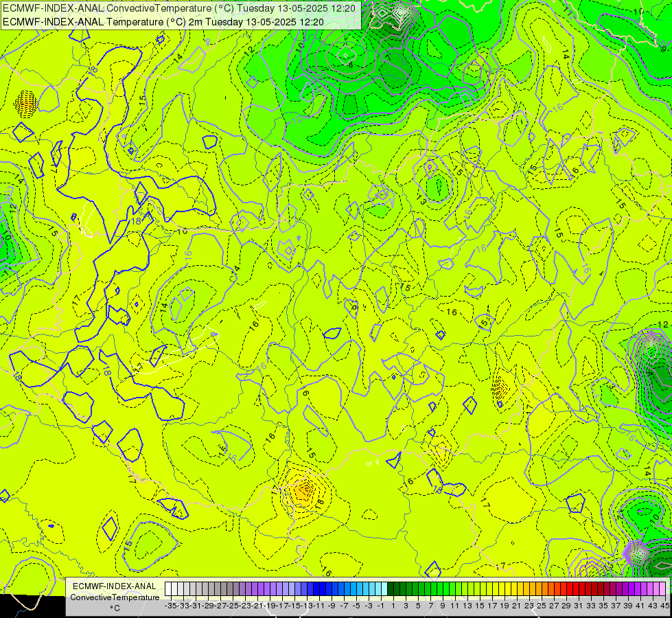672x618 pixels.
Task: Click the Temperature 2m title line
Action: coord(163,22)
